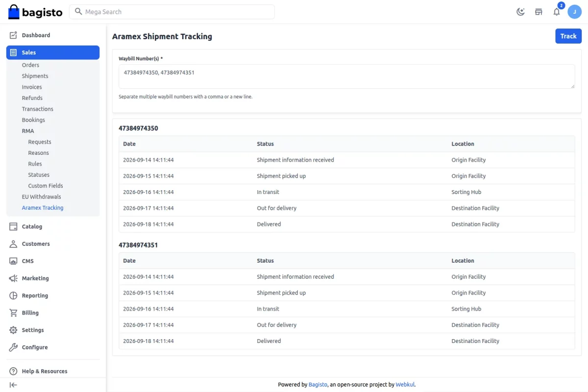Open RMA Requests
This screenshot has width=588, height=392.
coord(40,142)
